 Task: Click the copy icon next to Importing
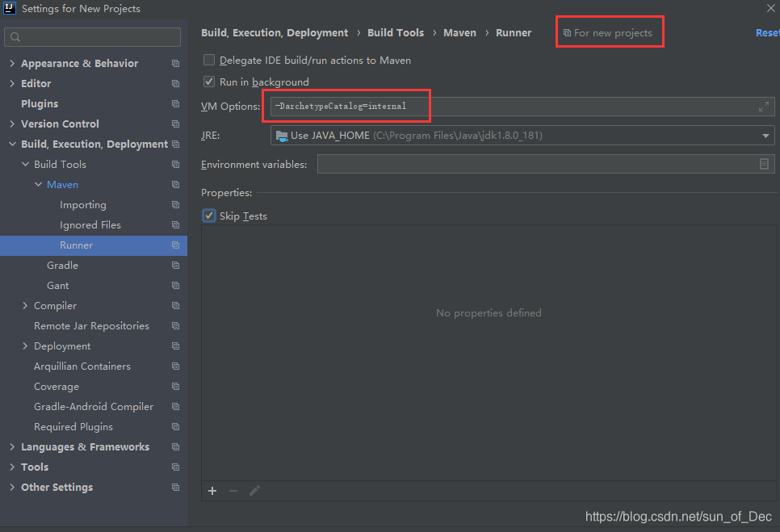(x=175, y=204)
